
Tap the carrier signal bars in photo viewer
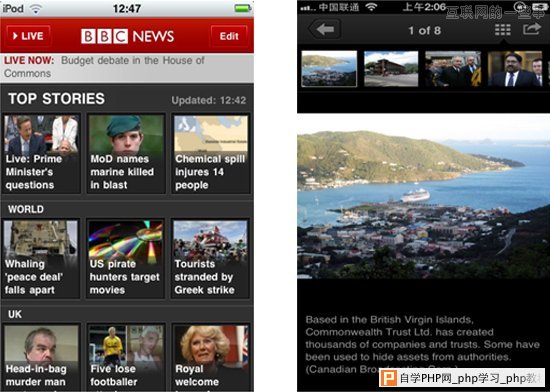(308, 8)
